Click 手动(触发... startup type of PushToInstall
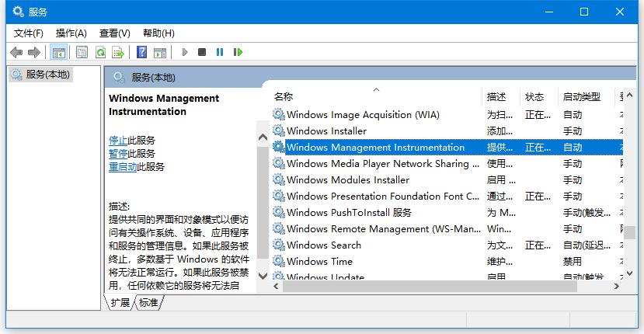The width and height of the screenshot is (644, 334). coord(587,212)
